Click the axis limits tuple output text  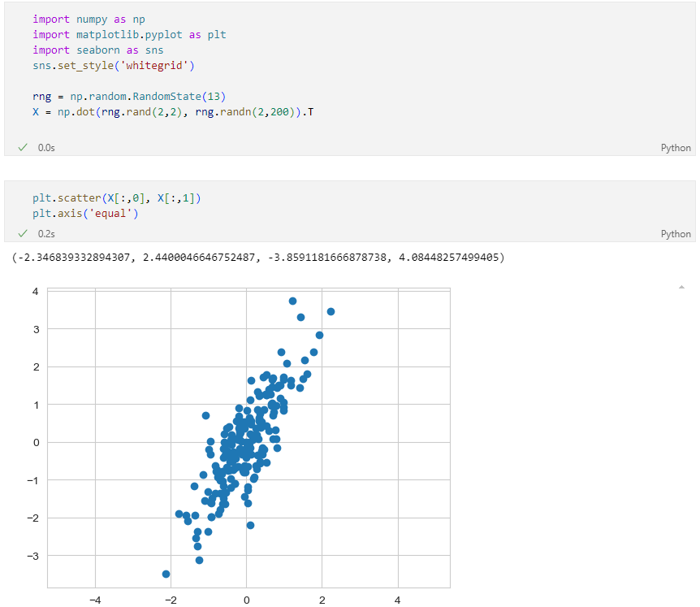pos(258,258)
